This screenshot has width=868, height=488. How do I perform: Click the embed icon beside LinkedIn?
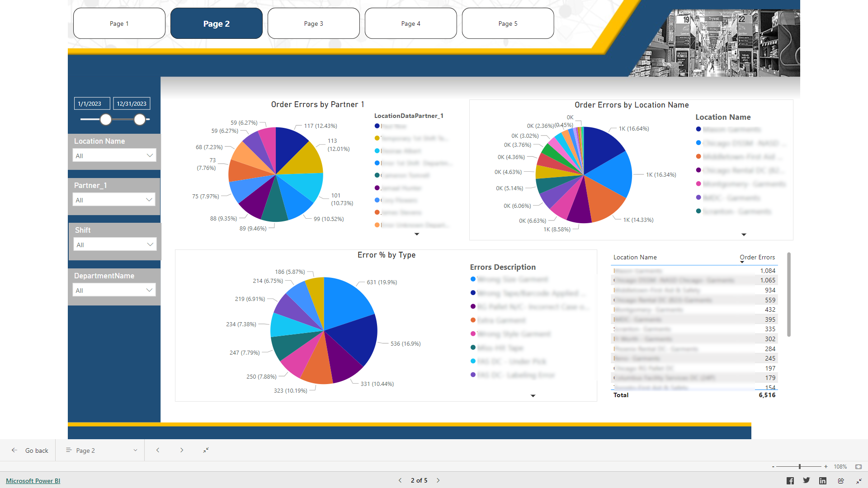coord(840,480)
